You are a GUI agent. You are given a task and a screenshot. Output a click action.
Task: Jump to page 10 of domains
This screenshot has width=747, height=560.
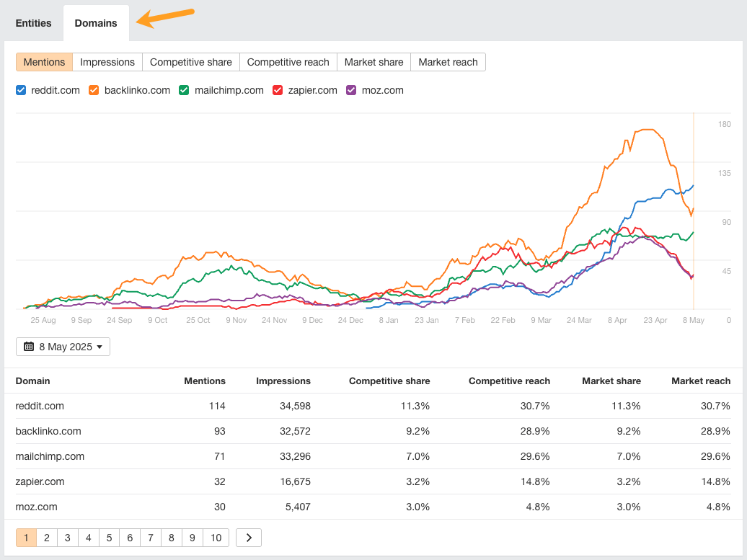pos(216,538)
